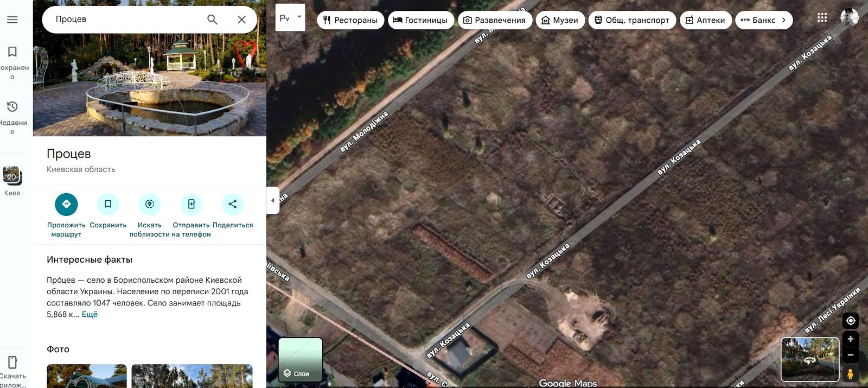
Task: Open Google apps grid
Action: tap(822, 17)
